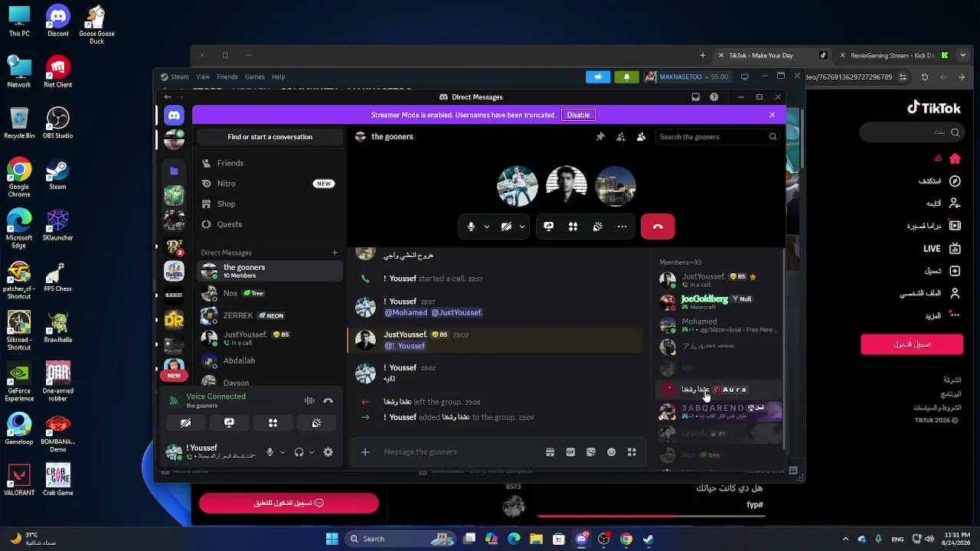Open the emoji picker in message bar
980x551 pixels.
click(611, 452)
